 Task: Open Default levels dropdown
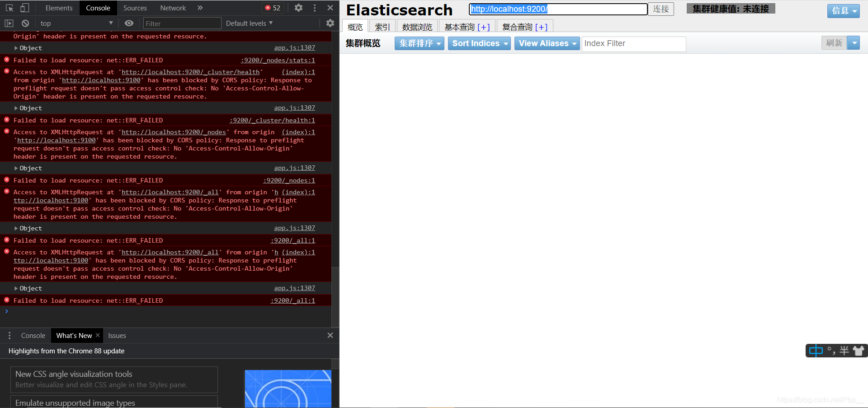coord(249,23)
